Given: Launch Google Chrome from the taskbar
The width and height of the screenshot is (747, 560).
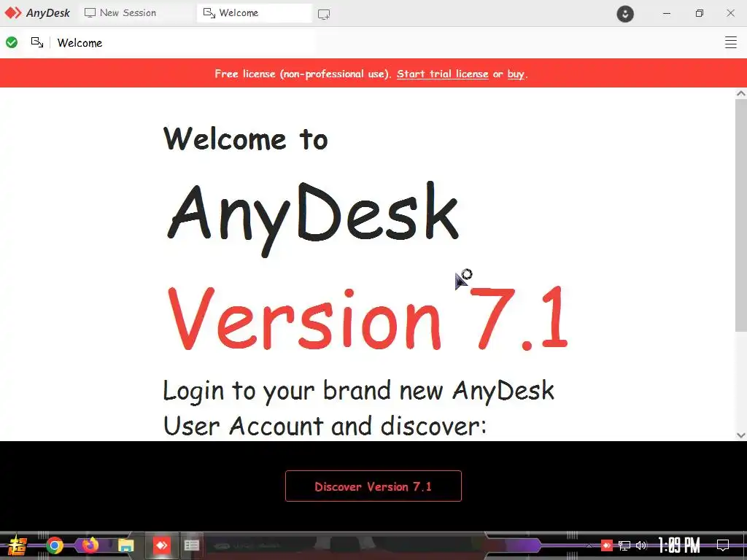Looking at the screenshot, I should 54,545.
